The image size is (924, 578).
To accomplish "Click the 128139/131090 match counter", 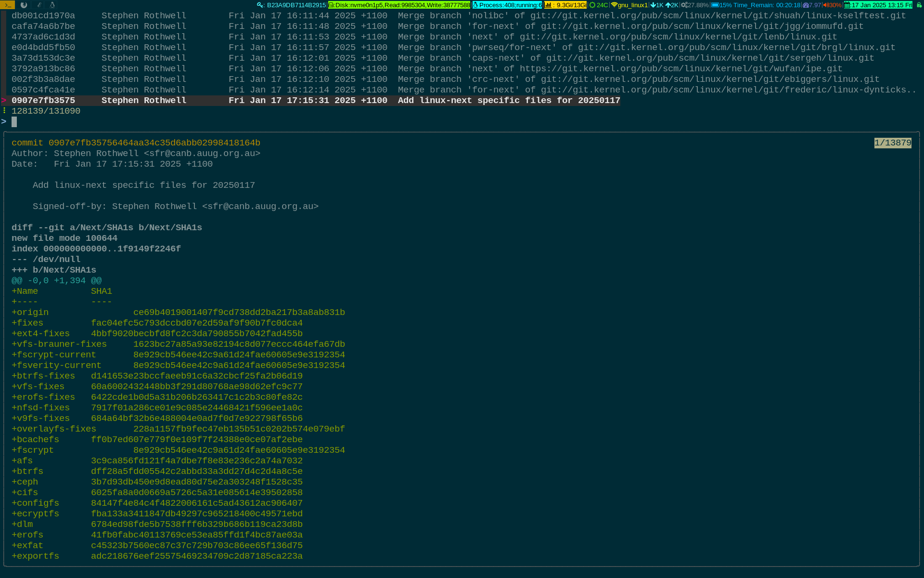I will click(46, 111).
